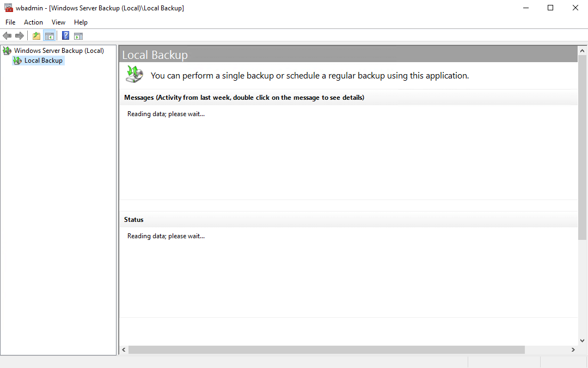Click the horizontal scrollbar right arrow
The width and height of the screenshot is (588, 368).
pyautogui.click(x=573, y=349)
